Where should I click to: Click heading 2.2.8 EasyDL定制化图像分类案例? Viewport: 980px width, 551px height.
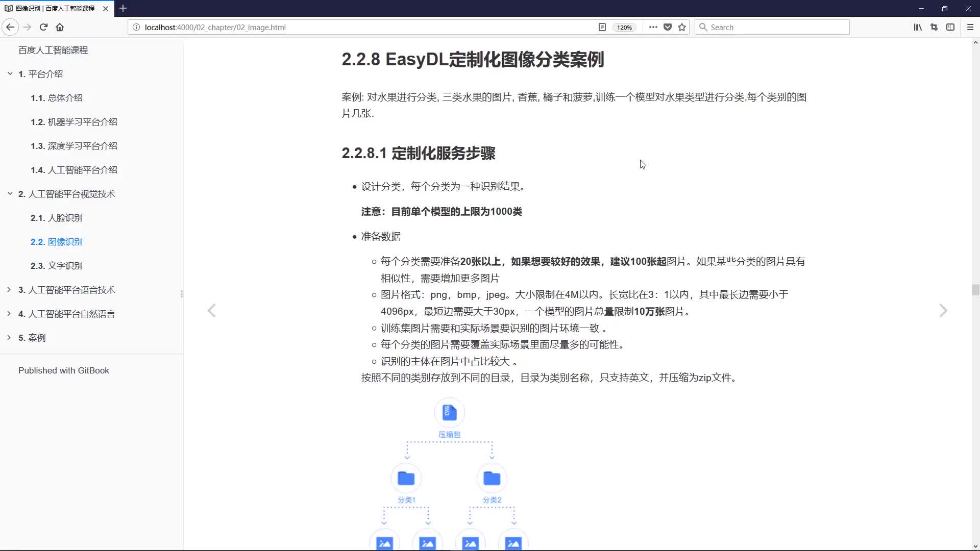pyautogui.click(x=473, y=59)
